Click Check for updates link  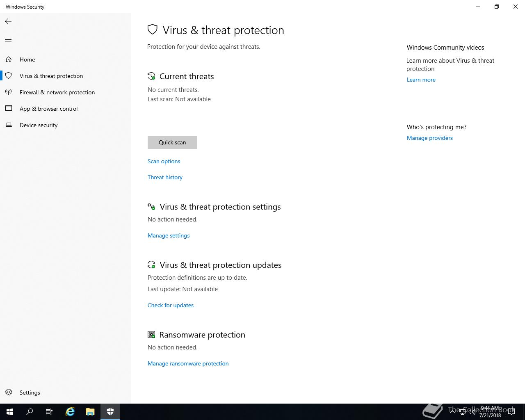[171, 305]
